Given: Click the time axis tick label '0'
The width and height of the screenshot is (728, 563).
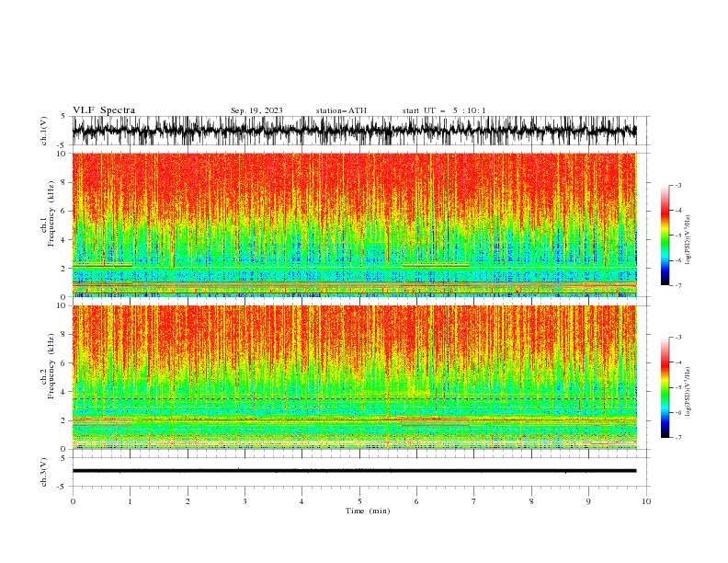Looking at the screenshot, I should click(x=73, y=501).
